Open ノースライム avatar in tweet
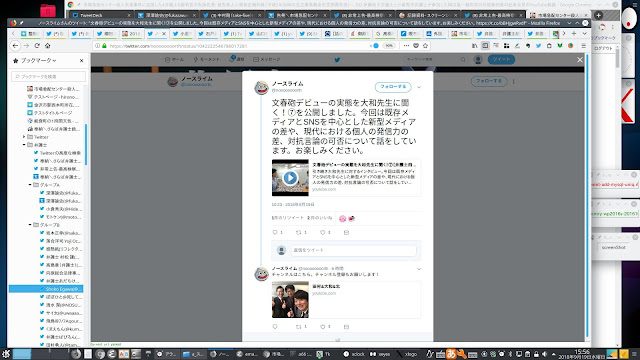 pos(261,87)
